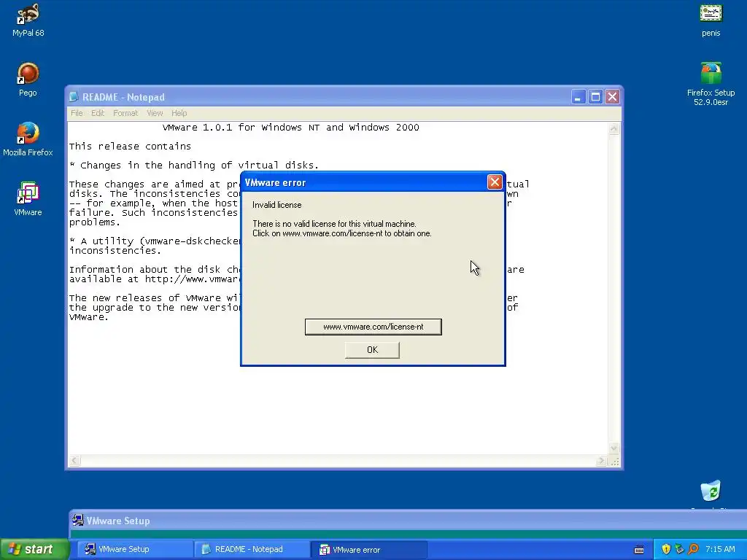
Task: Click the security shield tray icon
Action: point(666,549)
